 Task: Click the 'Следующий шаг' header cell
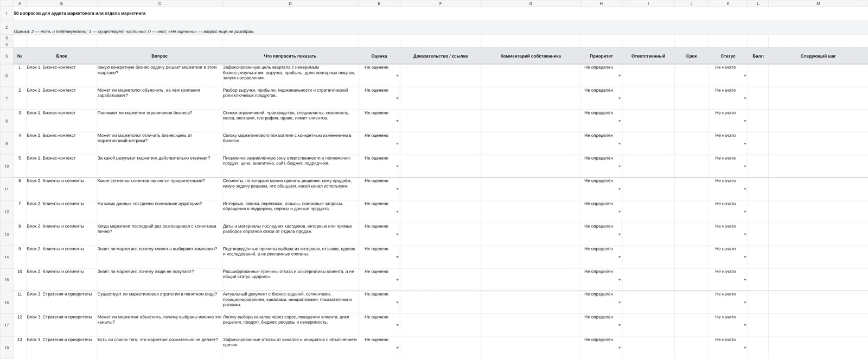click(x=818, y=56)
